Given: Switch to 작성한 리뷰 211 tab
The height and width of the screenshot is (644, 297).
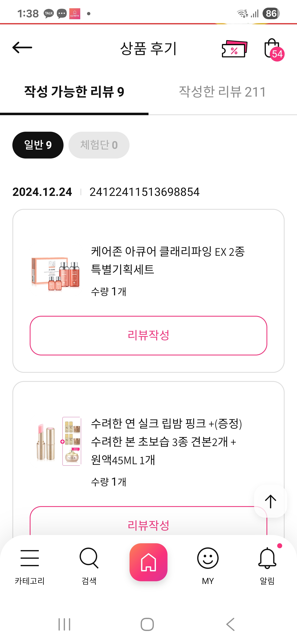Looking at the screenshot, I should click(222, 92).
